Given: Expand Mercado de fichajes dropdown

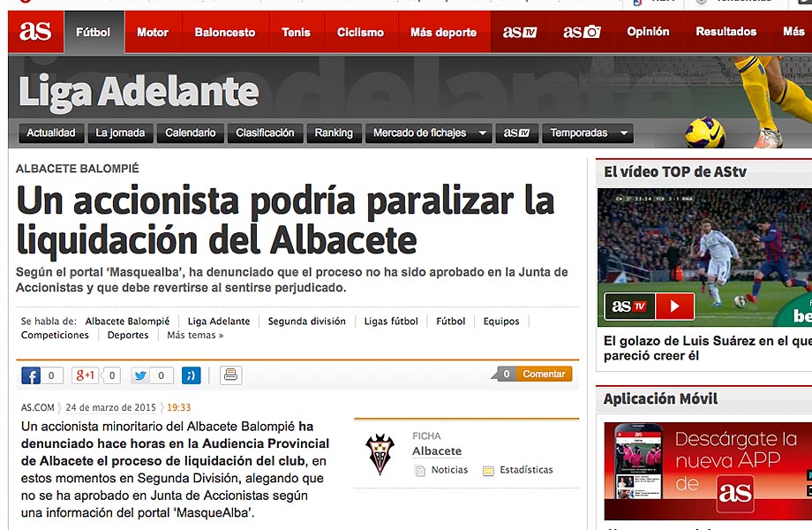Looking at the screenshot, I should point(427,133).
